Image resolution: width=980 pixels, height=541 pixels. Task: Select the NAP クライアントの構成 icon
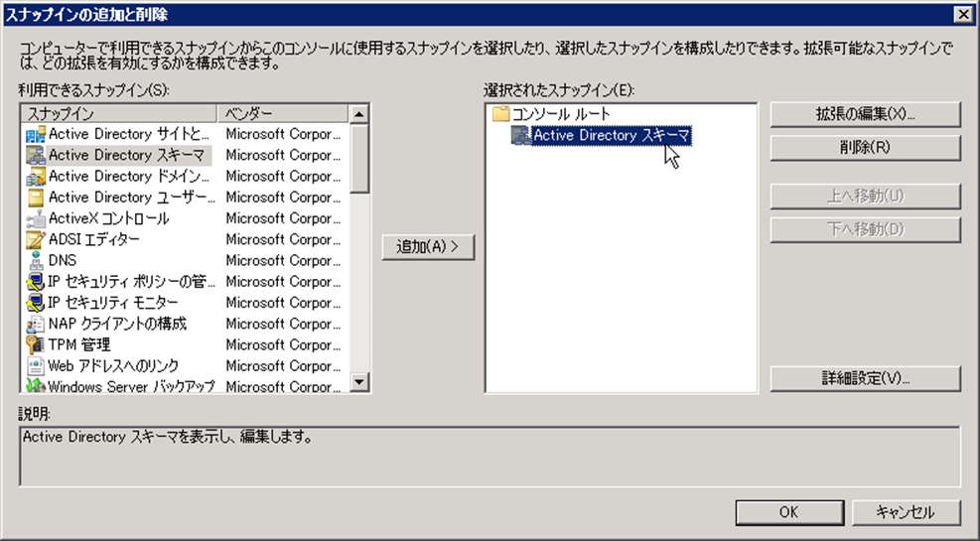coord(36,325)
